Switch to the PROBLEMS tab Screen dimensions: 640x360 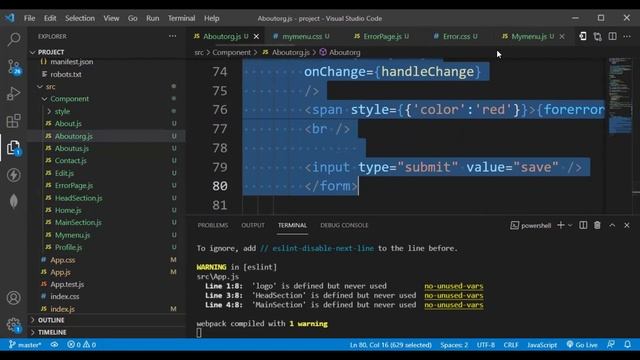(213, 225)
